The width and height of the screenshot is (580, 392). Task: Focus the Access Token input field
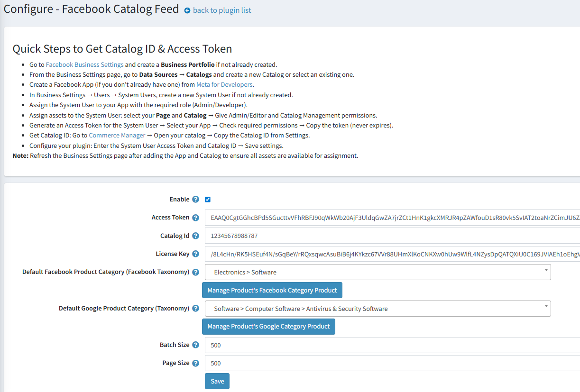tap(392, 218)
